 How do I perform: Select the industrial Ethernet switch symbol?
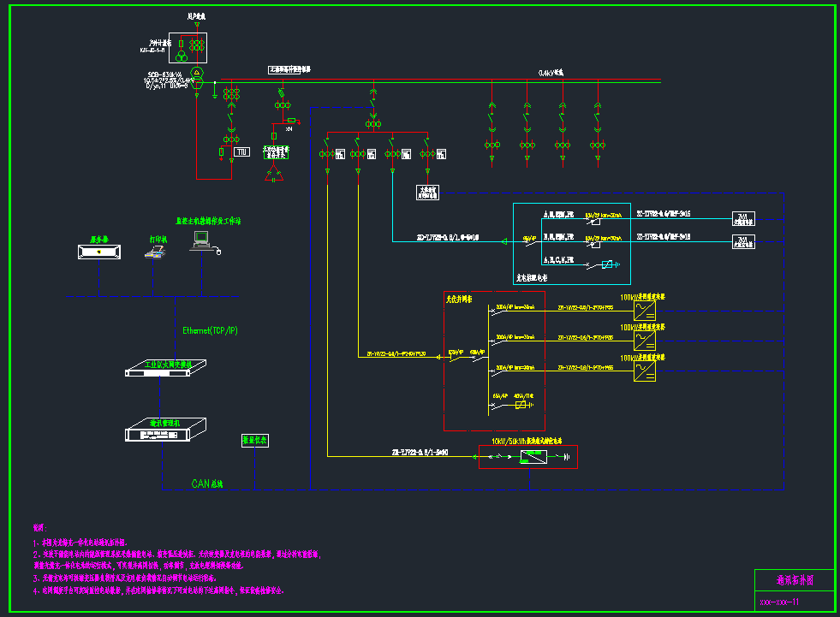[x=159, y=371]
